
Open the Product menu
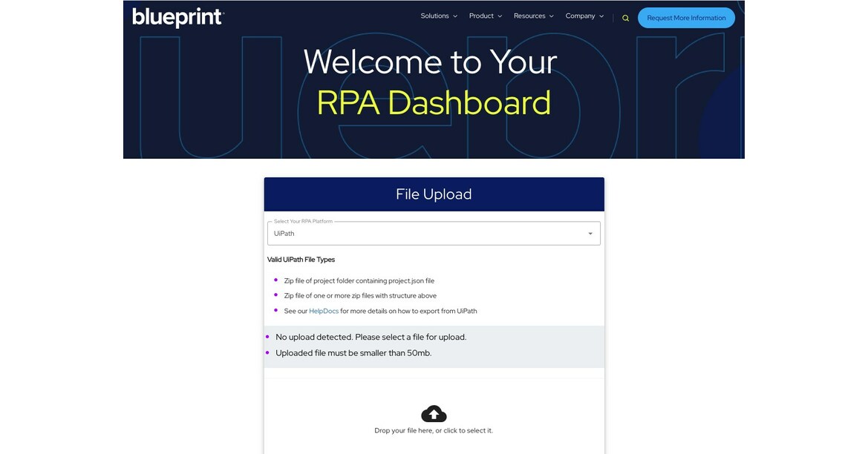pyautogui.click(x=483, y=16)
